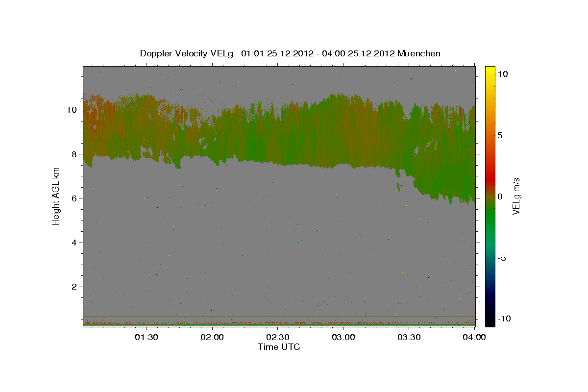Click the "Height AGL km" axis label
588x392 pixels.
coord(56,196)
